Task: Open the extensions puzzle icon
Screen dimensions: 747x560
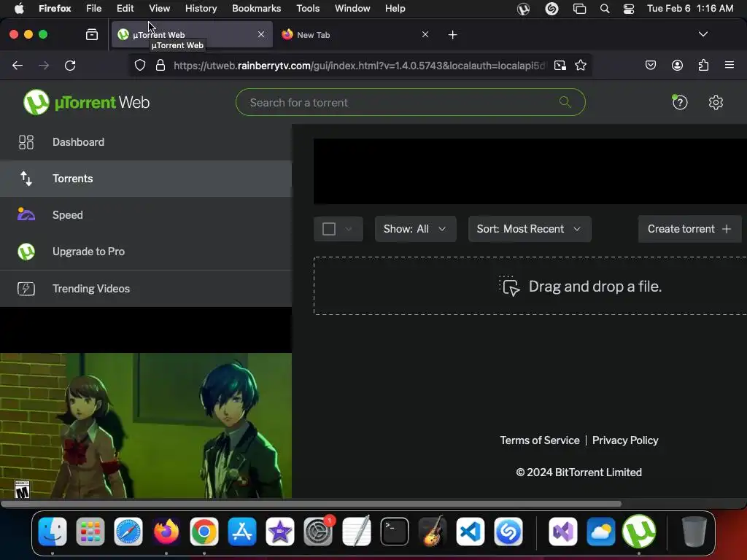Action: [x=703, y=65]
